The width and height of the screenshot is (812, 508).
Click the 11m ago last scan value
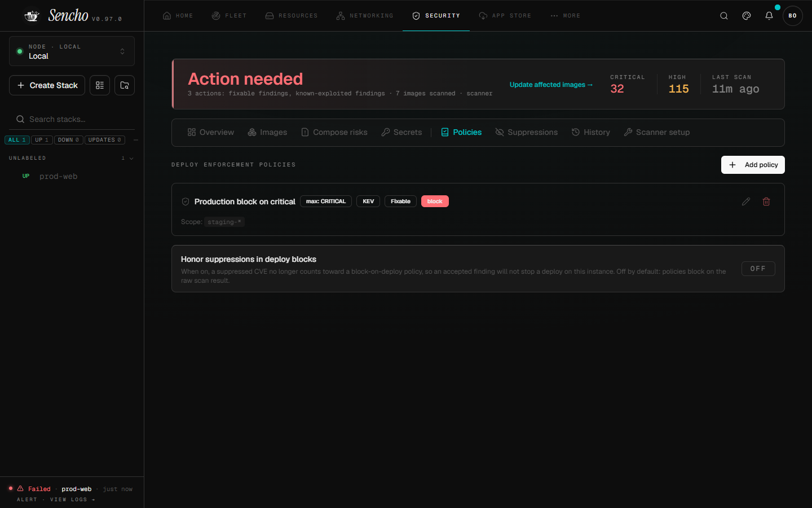click(x=736, y=89)
